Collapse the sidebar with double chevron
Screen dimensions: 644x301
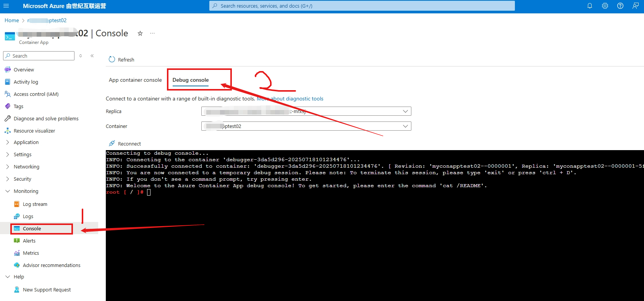[x=92, y=56]
